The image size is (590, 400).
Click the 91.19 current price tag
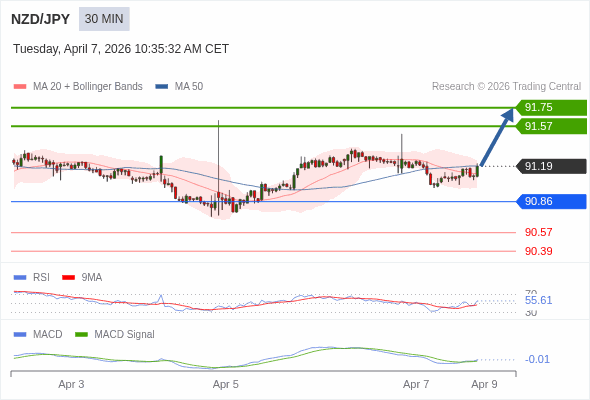click(x=551, y=166)
